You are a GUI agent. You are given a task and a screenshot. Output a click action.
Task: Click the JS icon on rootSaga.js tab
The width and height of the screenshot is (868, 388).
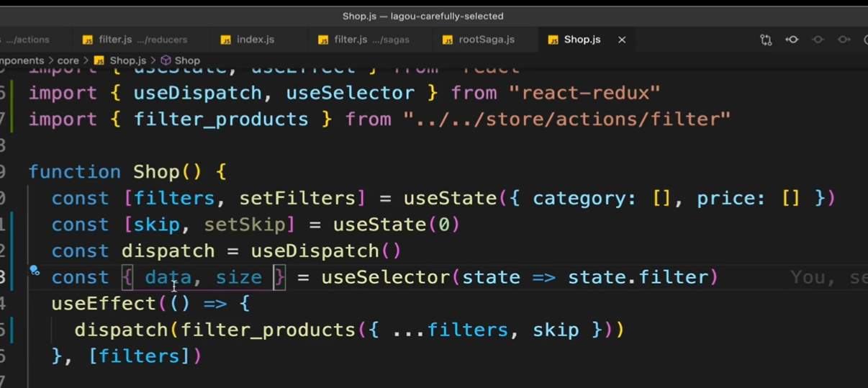(449, 40)
